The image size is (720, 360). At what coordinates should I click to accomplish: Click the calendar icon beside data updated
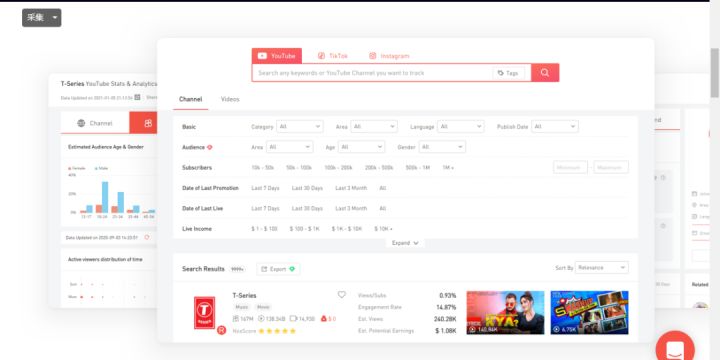(x=137, y=97)
